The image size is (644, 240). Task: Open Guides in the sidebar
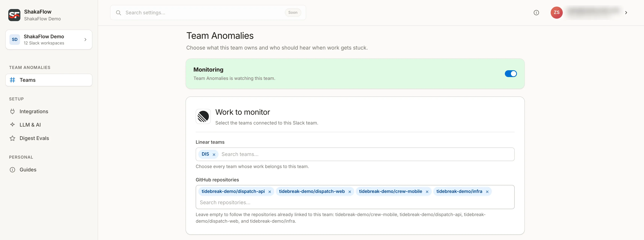tap(49, 170)
